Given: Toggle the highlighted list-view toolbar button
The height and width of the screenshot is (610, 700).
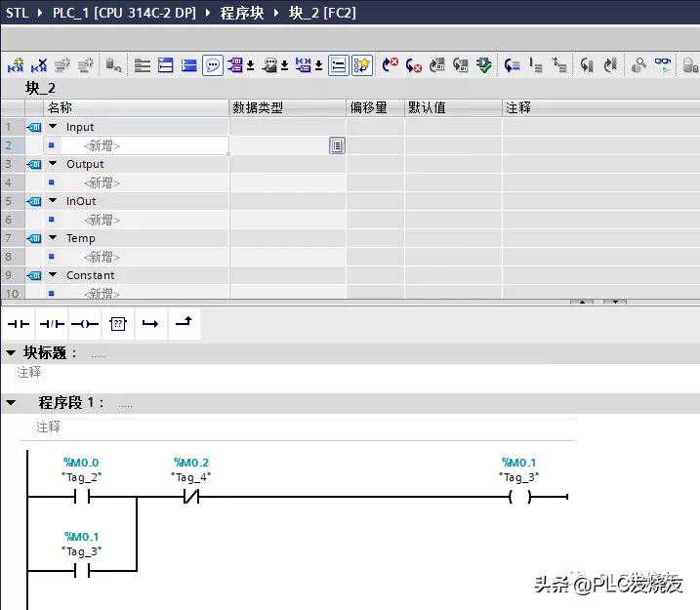Looking at the screenshot, I should 338,65.
